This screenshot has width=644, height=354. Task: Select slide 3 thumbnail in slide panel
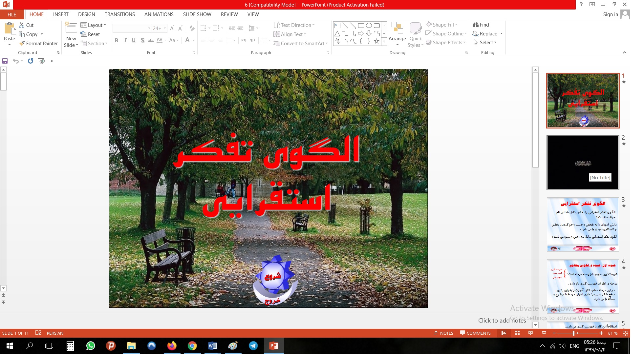(x=583, y=225)
